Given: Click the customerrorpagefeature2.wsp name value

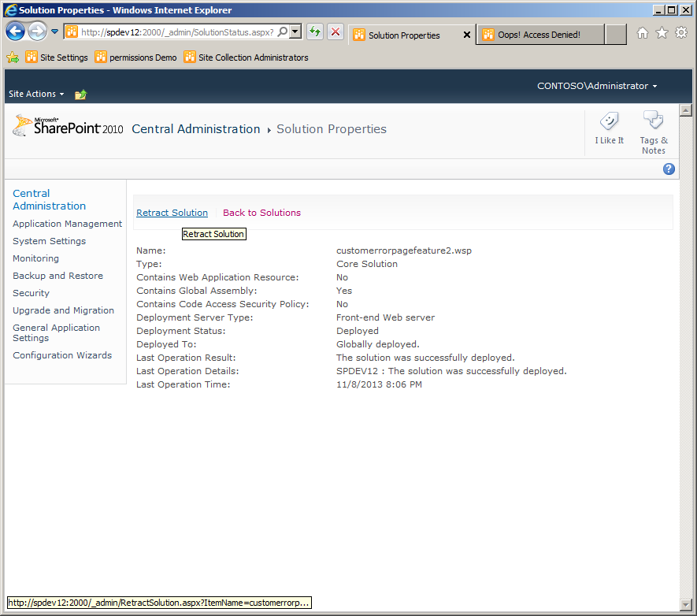Looking at the screenshot, I should tap(404, 250).
